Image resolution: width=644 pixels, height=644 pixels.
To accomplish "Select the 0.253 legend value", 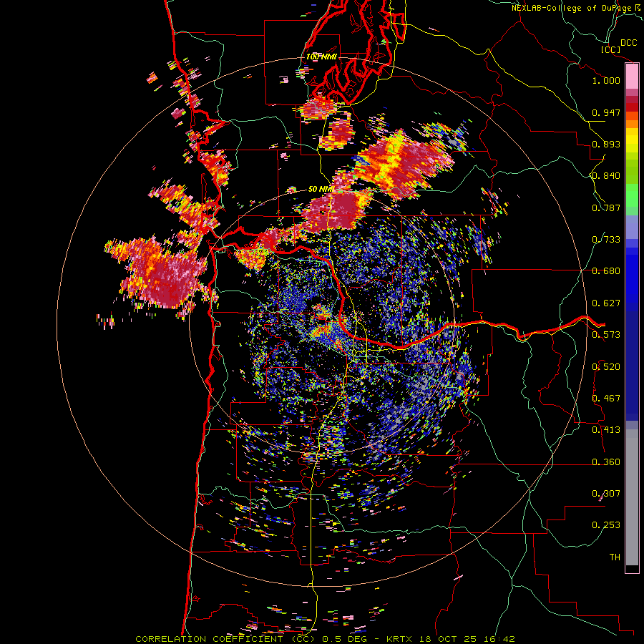I will [606, 525].
